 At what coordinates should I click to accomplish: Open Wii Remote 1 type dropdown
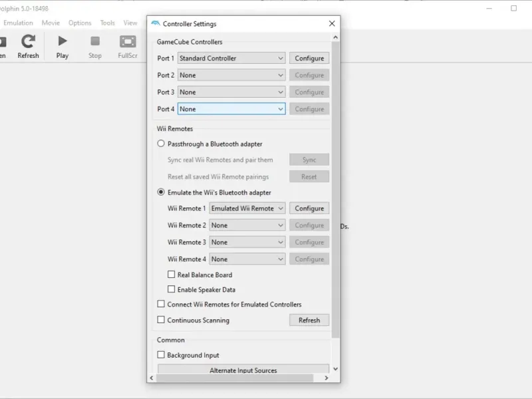point(247,208)
